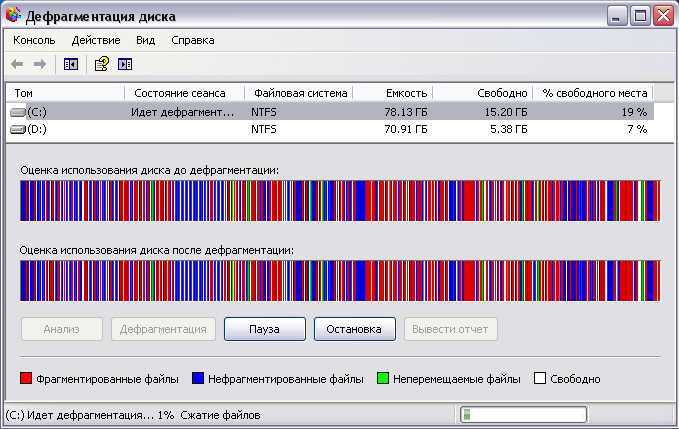The height and width of the screenshot is (429, 679).
Task: Toggle the action pane icon in toolbar
Action: [125, 65]
